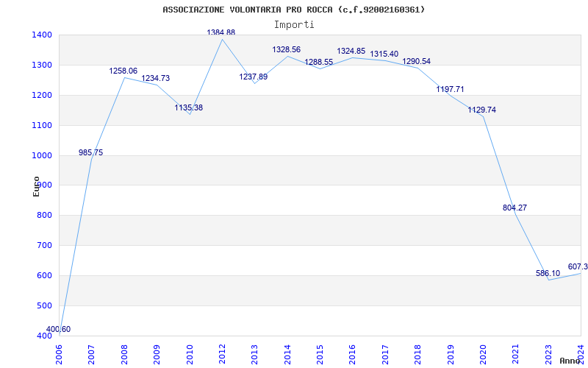Click the x-axis year 2006
The height and width of the screenshot is (368, 588).
pos(60,355)
